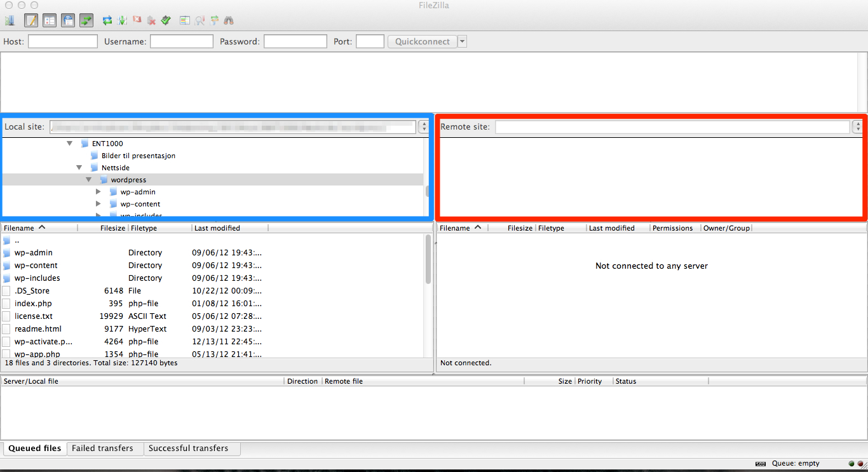This screenshot has height=472, width=868.
Task: Click in the Host input field
Action: 63,41
